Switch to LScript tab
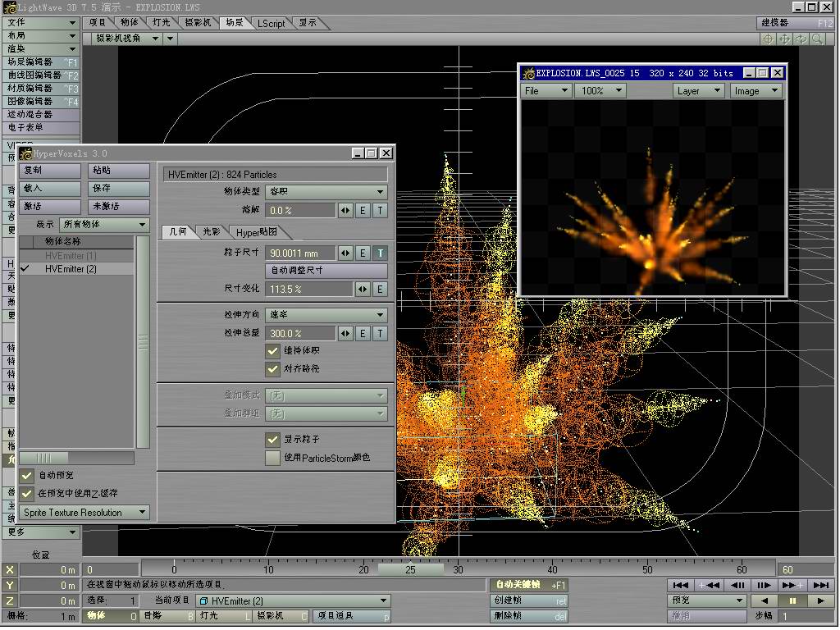This screenshot has height=630, width=840. [271, 24]
